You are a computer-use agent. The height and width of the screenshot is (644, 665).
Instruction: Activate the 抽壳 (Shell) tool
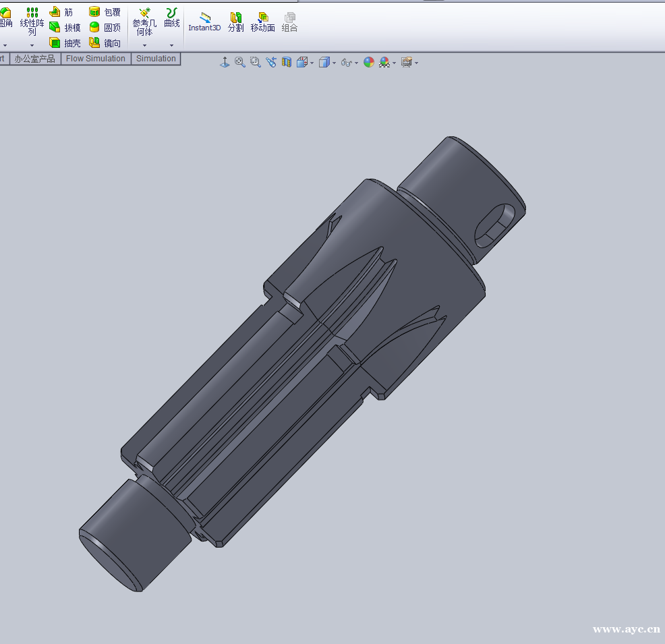coord(65,42)
